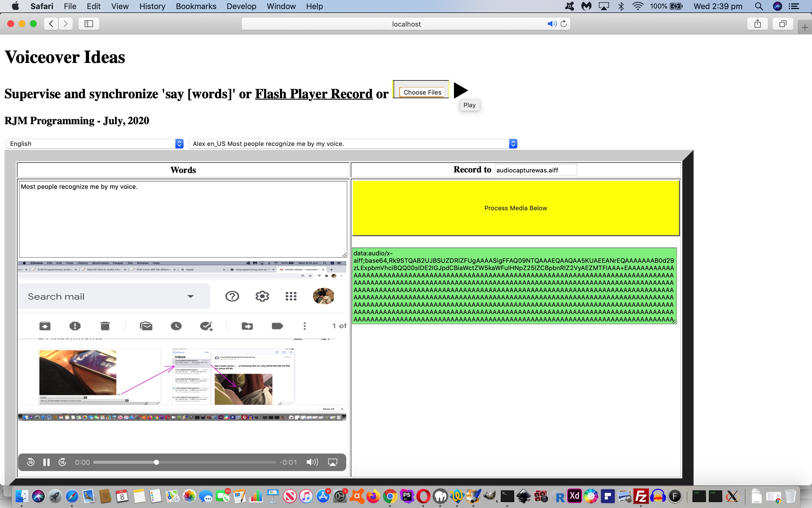Open the History menu

click(152, 6)
